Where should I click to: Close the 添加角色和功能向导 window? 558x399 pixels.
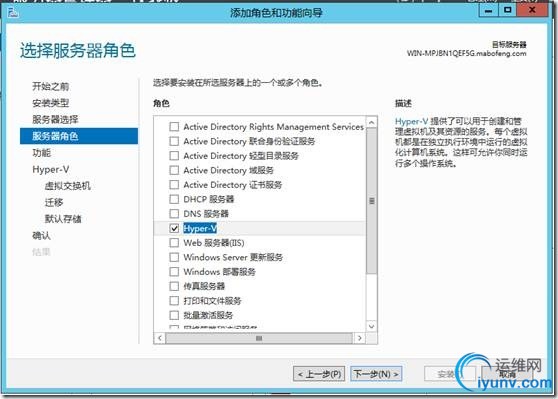pyautogui.click(x=532, y=10)
